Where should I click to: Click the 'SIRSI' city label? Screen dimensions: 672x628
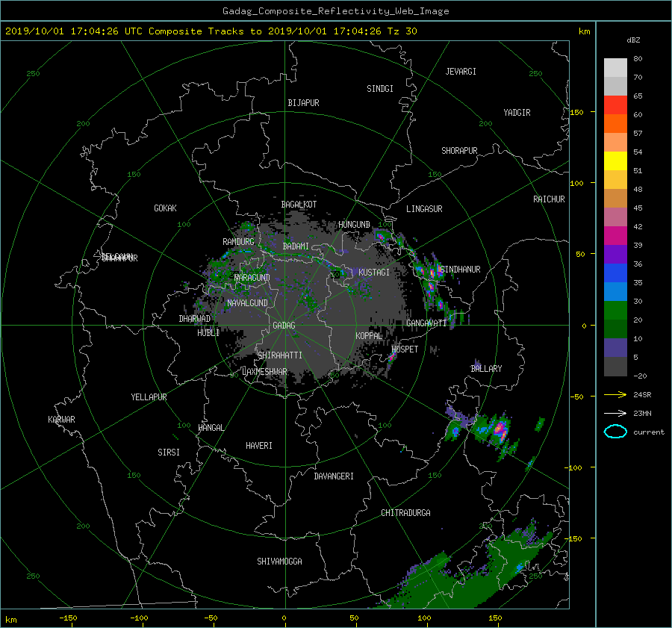click(169, 453)
